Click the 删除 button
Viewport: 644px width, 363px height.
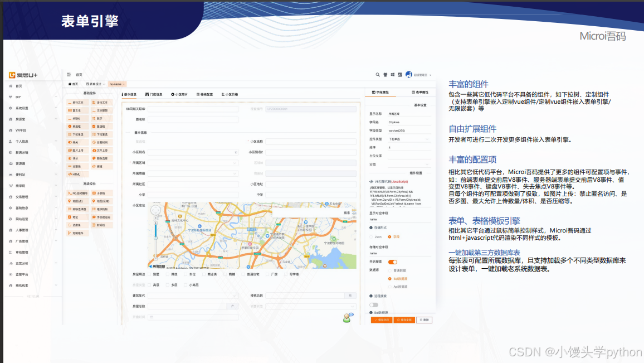click(425, 320)
